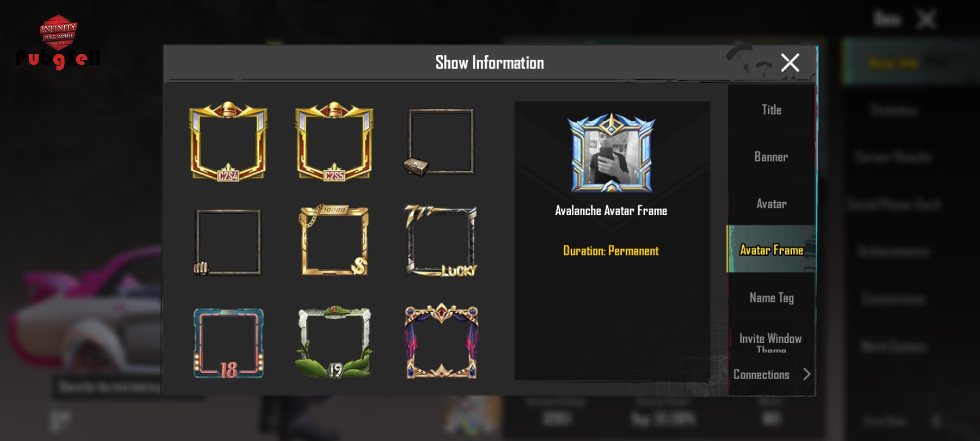
Task: Pick the leafy stone frame numbered 19
Action: point(334,342)
